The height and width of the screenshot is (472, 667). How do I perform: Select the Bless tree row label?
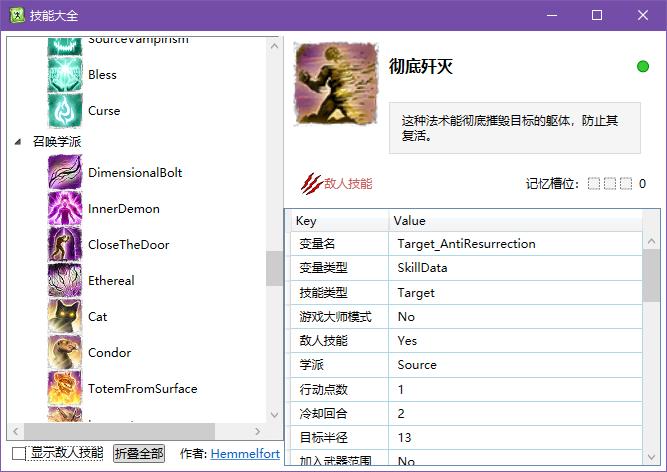102,75
